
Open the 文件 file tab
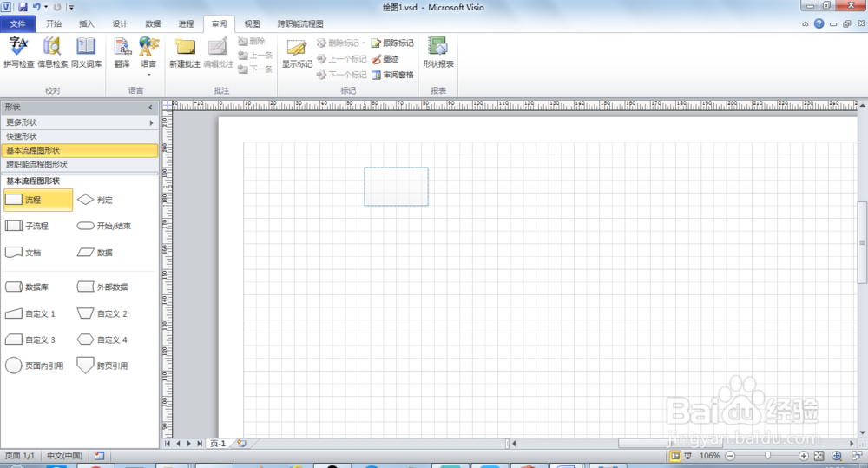pyautogui.click(x=17, y=23)
